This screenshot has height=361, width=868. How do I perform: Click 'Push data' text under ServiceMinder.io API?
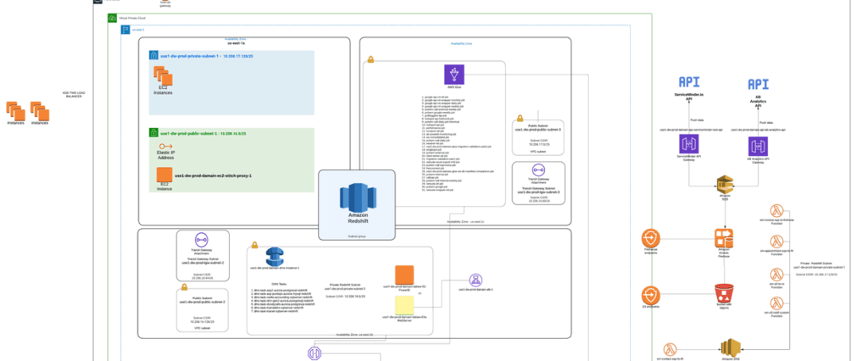[697, 119]
